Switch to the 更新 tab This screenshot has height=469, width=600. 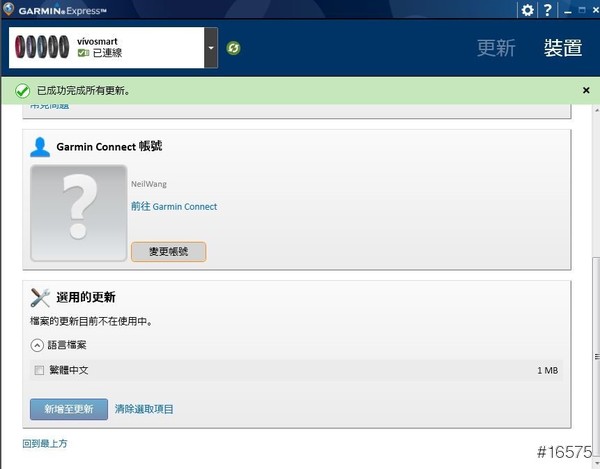click(x=496, y=48)
